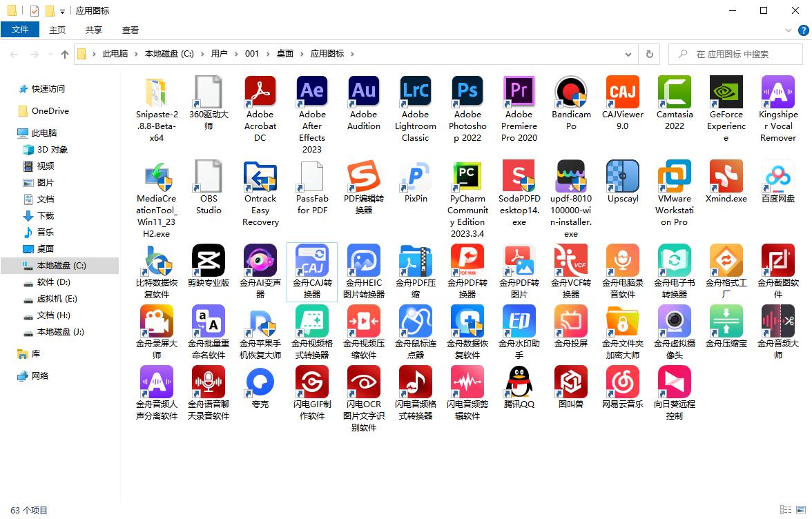This screenshot has height=519, width=812.
Task: Select the Adobe Premiere Pro 2020 icon
Action: click(x=519, y=92)
